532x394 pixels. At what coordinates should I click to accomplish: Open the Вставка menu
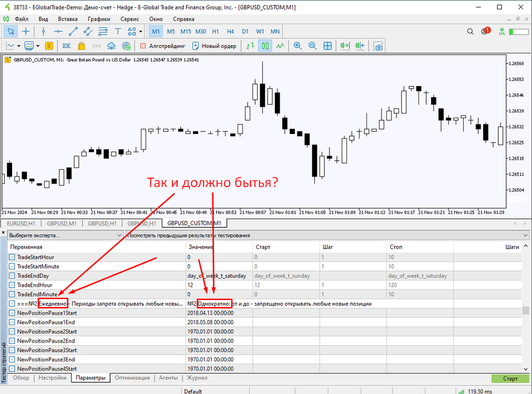coord(67,19)
